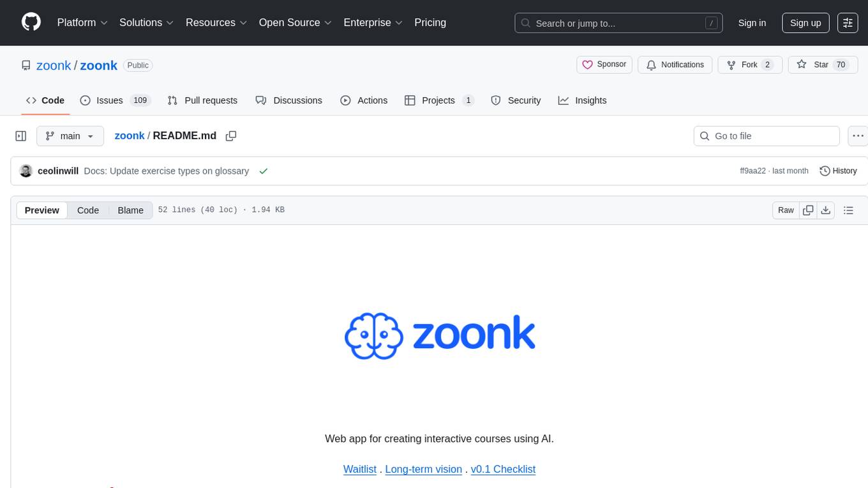Open appearance settings icon in header
Screen dimensions: 868x488
848,23
